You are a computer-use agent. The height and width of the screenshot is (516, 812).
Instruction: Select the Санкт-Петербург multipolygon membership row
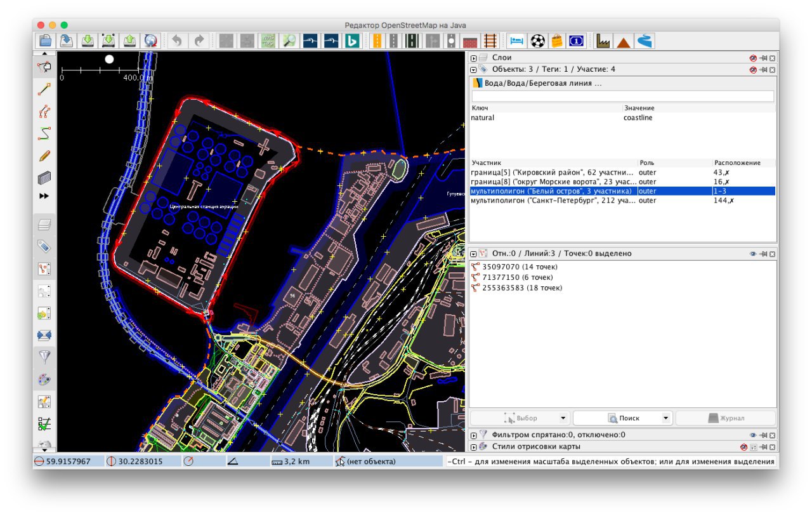[623, 201]
